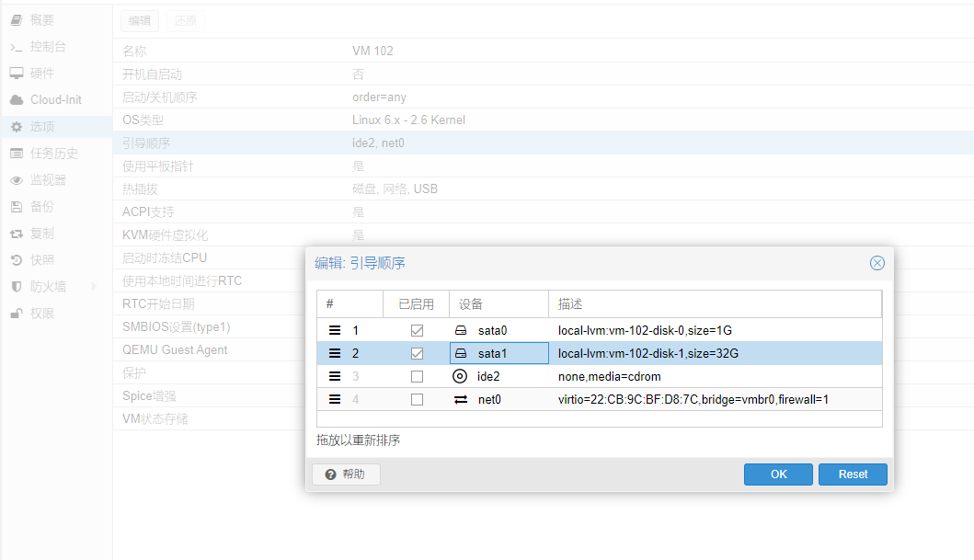Viewport: 974px width, 560px height.
Task: Close the boot order dialog with X icon
Action: (877, 263)
